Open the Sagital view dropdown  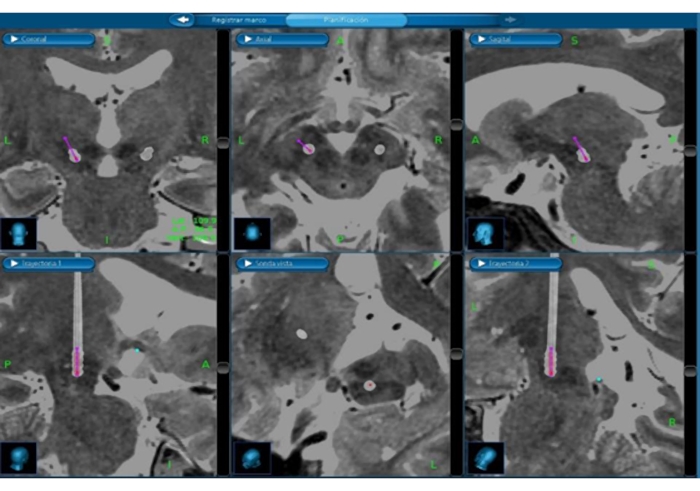click(x=516, y=39)
